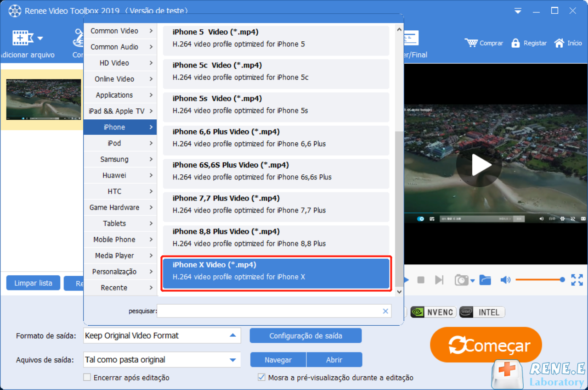Screen dimensions: 588x390
Task: Open the HTC category
Action: (120, 191)
